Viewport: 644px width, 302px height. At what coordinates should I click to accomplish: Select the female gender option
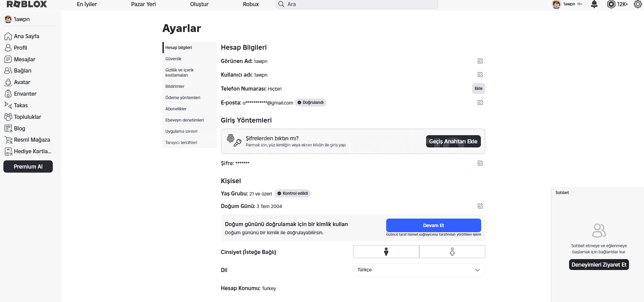[452, 252]
